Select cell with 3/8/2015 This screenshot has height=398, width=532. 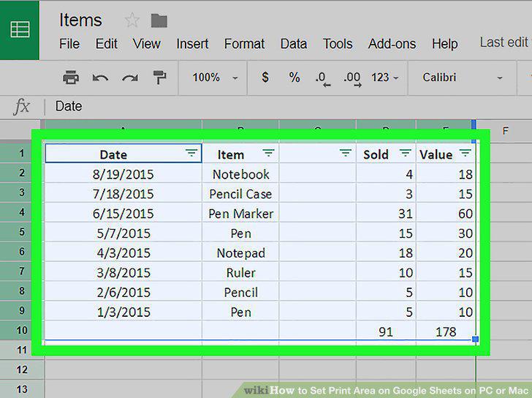tap(123, 273)
